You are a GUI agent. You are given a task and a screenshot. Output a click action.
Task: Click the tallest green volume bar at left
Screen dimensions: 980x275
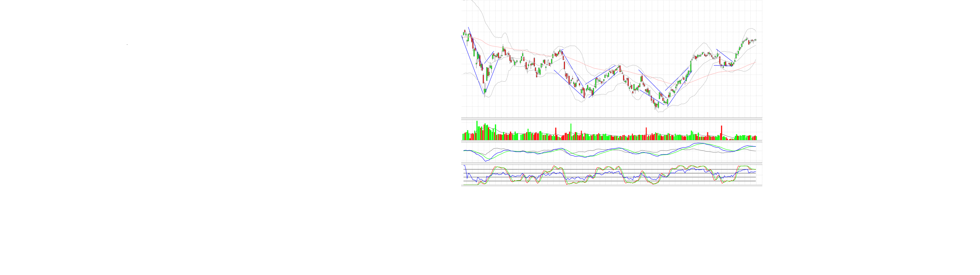click(x=477, y=130)
